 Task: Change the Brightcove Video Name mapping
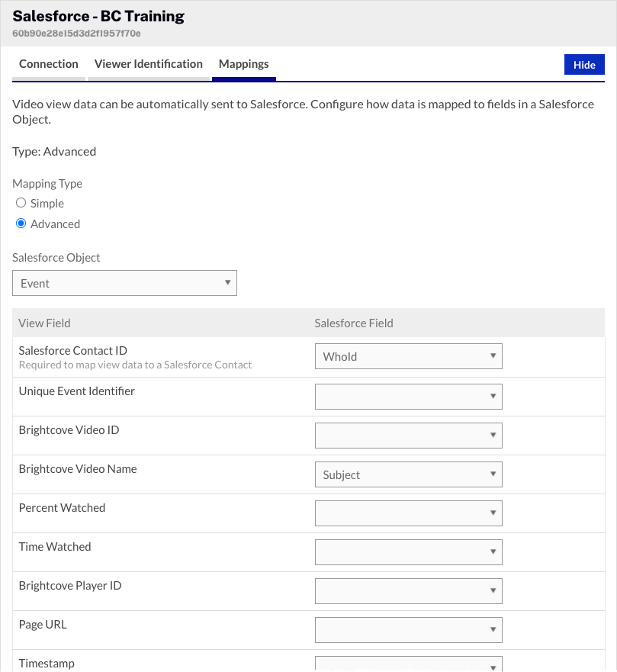tap(408, 474)
